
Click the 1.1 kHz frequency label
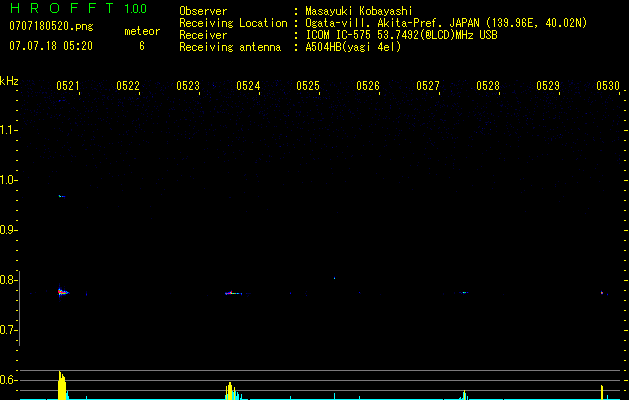[8, 130]
